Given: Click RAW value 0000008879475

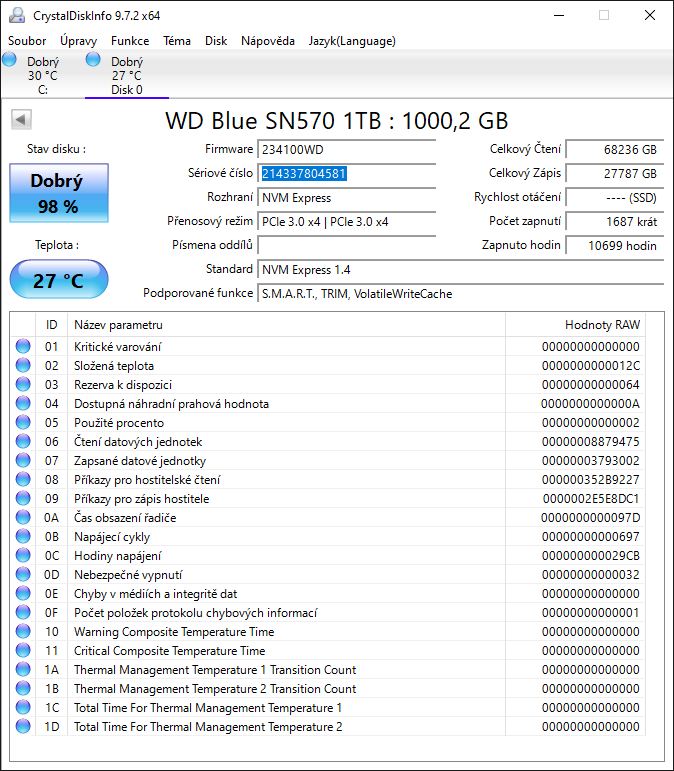Looking at the screenshot, I should [590, 442].
